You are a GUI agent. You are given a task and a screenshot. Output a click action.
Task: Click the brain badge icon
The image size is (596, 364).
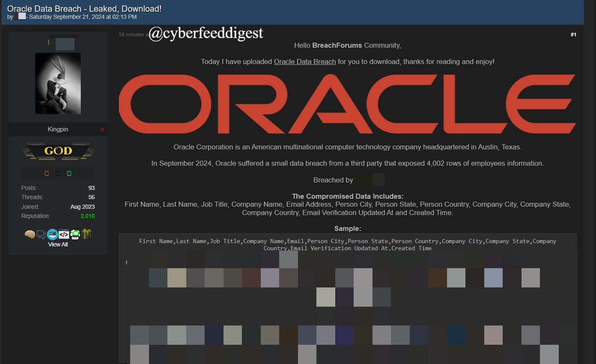[x=30, y=234]
